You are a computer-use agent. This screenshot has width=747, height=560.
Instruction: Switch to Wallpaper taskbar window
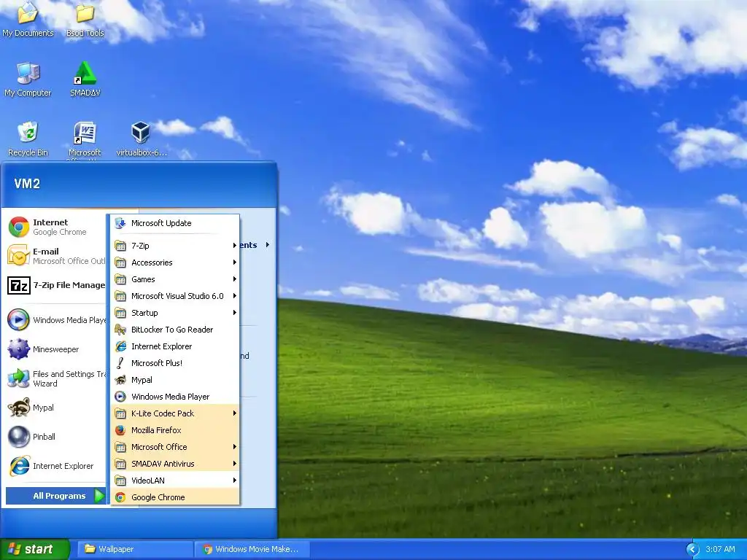[x=135, y=549]
